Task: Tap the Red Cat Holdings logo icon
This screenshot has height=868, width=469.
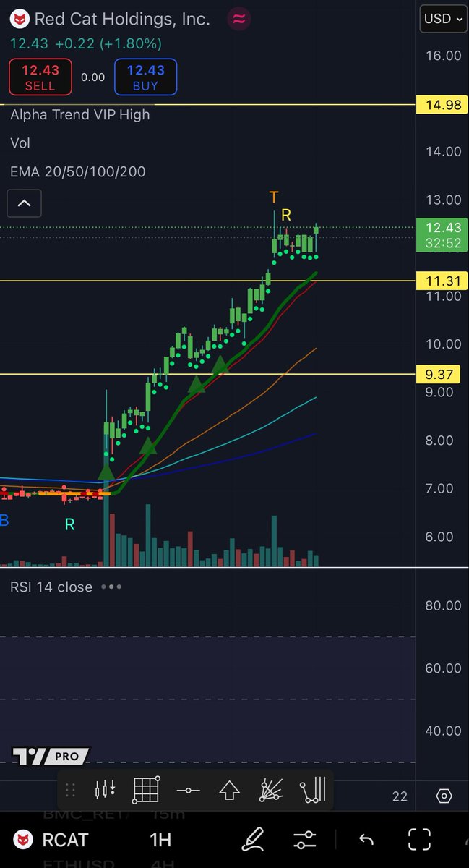Action: pos(20,20)
